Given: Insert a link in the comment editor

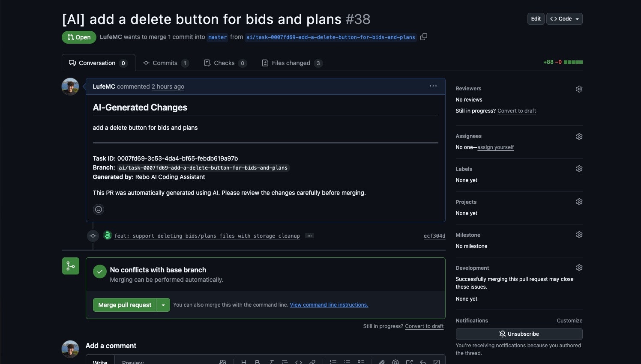Looking at the screenshot, I should (312, 362).
